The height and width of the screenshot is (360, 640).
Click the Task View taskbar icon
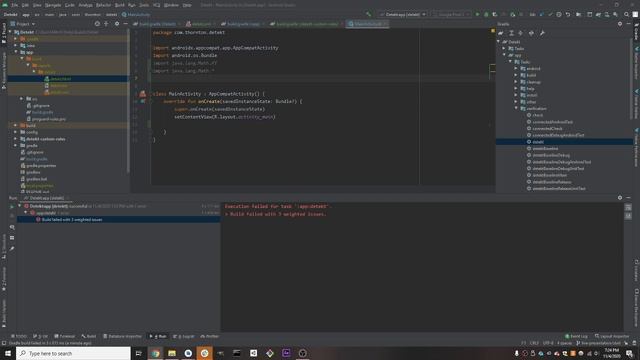[x=138, y=353]
